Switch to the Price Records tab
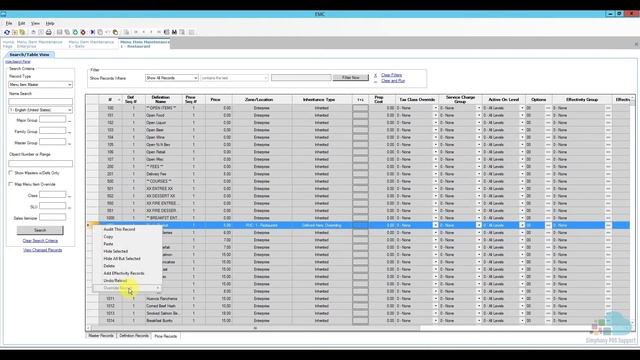The height and width of the screenshot is (360, 640). pyautogui.click(x=166, y=336)
